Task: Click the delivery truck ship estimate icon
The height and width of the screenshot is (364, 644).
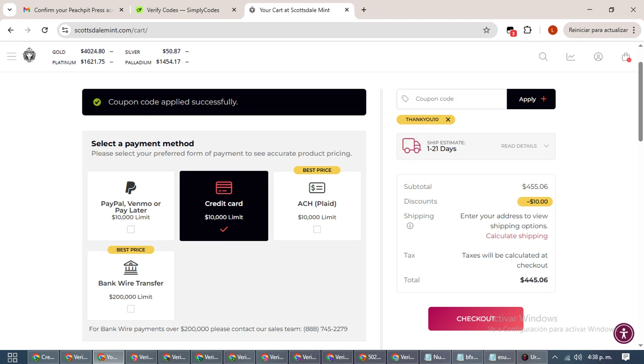Action: (411, 146)
